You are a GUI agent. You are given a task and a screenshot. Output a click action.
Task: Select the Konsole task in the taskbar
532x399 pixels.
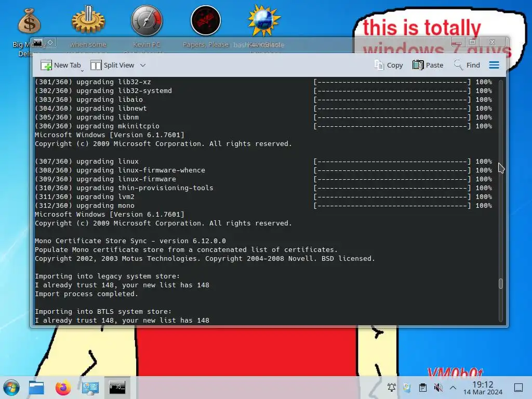coord(117,388)
